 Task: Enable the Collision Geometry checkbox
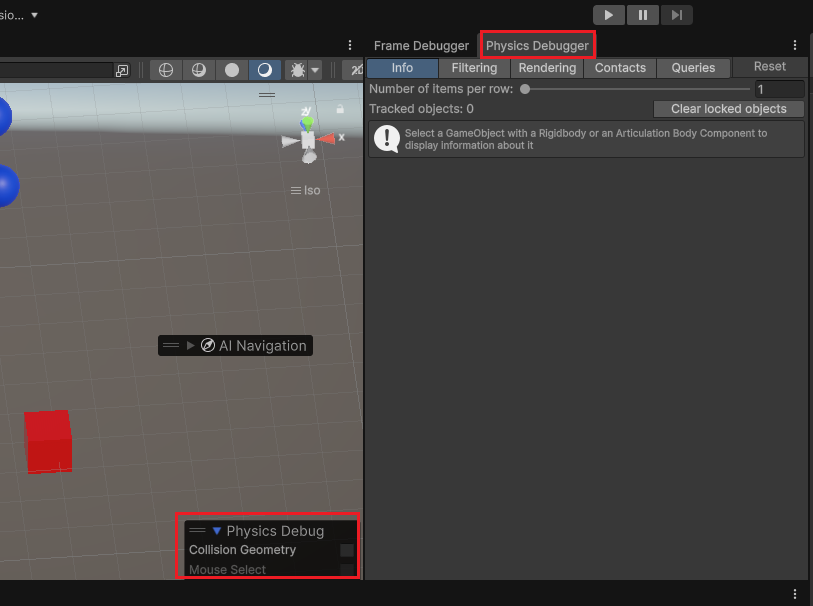click(x=346, y=550)
